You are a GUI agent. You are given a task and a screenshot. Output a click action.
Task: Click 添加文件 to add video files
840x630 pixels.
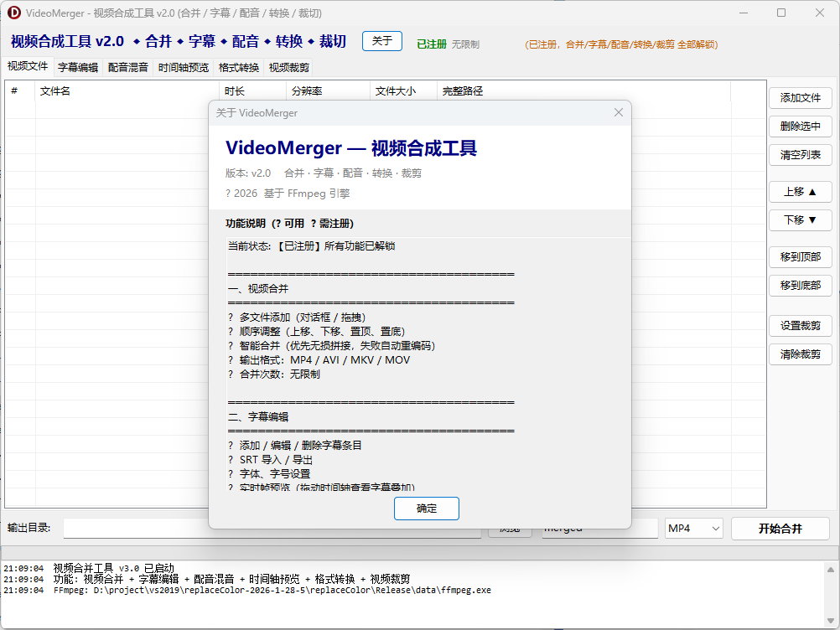(800, 98)
